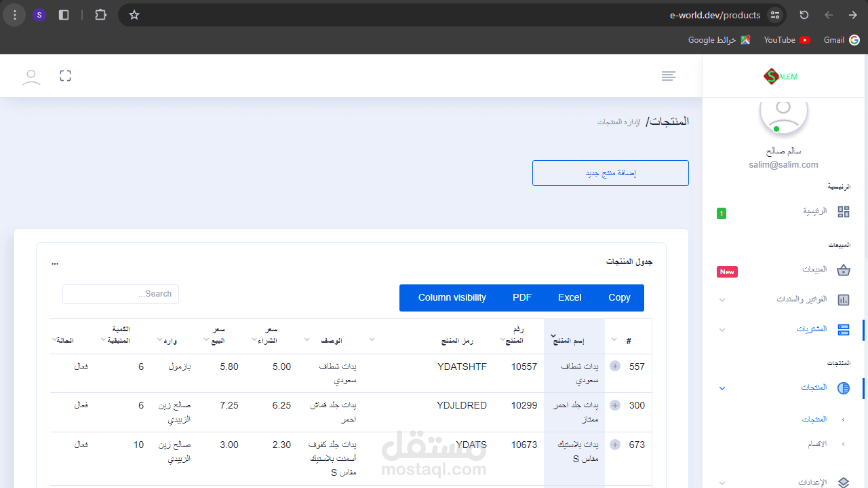Open المنتجات products parent menu item
This screenshot has width=868, height=488.
click(814, 388)
